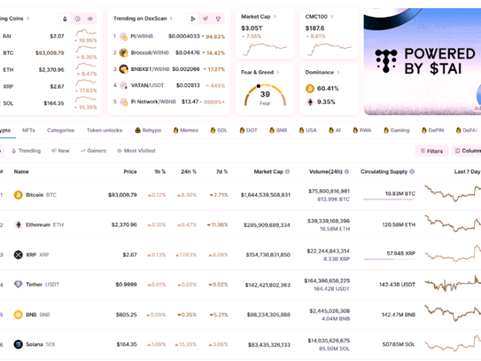Click the first toggle icon in DexScan card
The image size is (481, 361).
[193, 19]
